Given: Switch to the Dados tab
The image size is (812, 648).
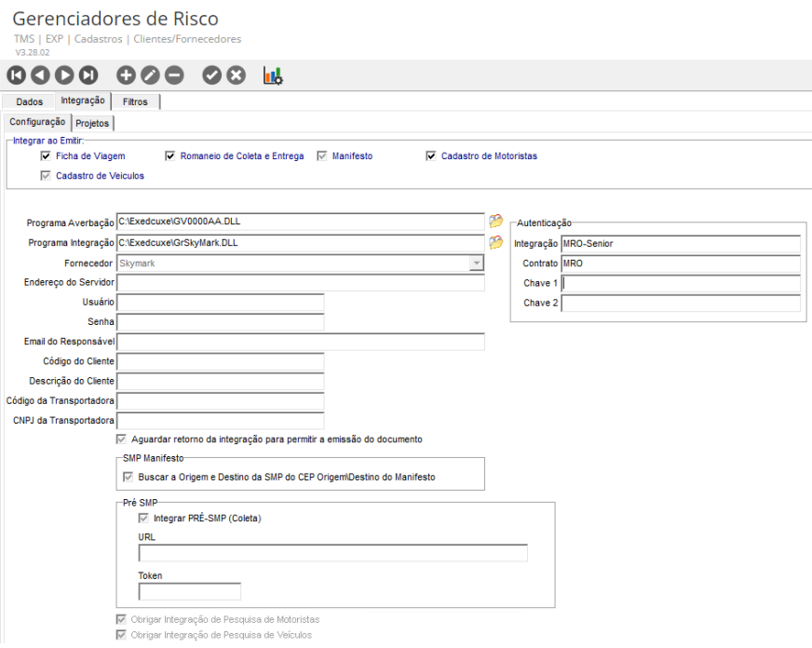Looking at the screenshot, I should [x=30, y=101].
